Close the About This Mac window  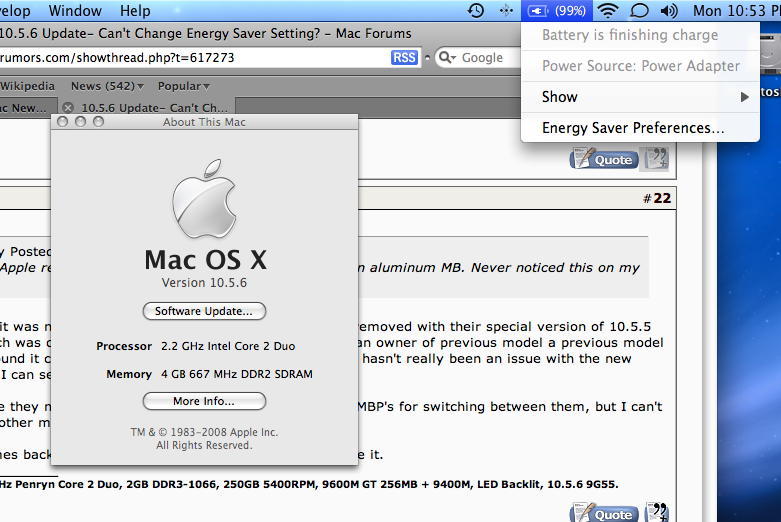pyautogui.click(x=62, y=122)
